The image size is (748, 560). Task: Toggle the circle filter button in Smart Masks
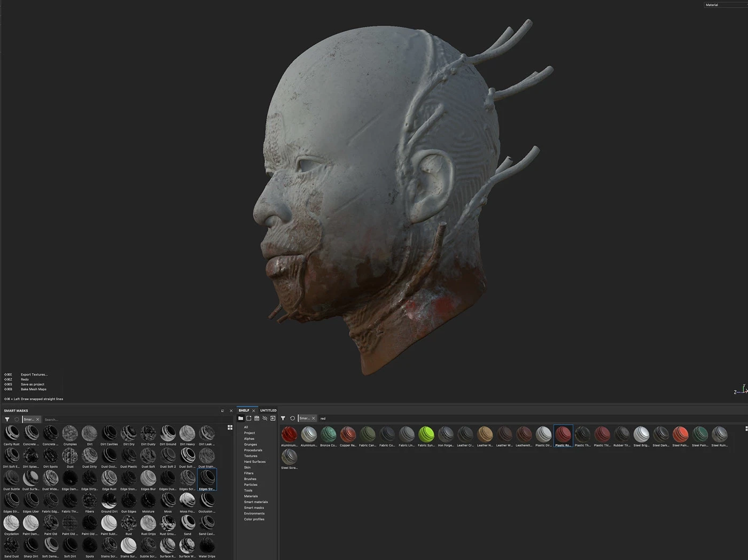click(17, 419)
